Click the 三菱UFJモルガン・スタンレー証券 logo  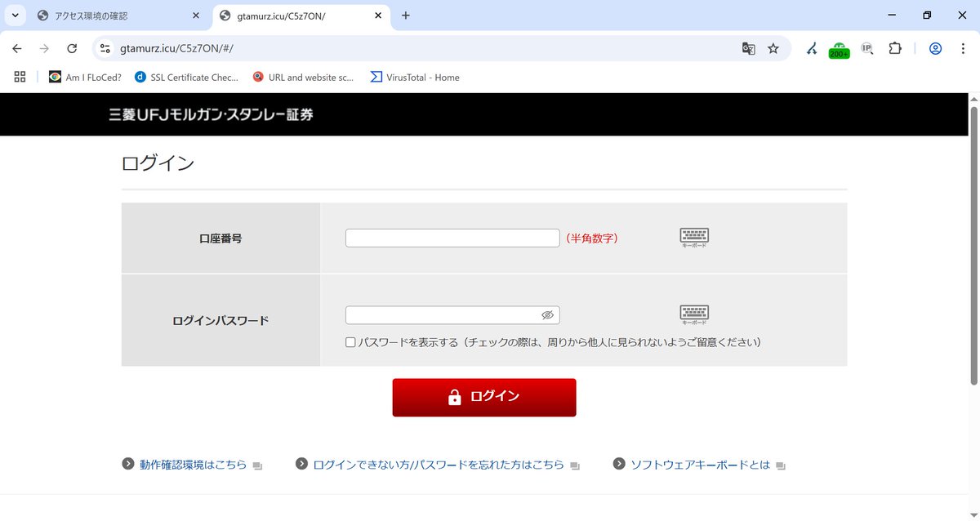[211, 115]
